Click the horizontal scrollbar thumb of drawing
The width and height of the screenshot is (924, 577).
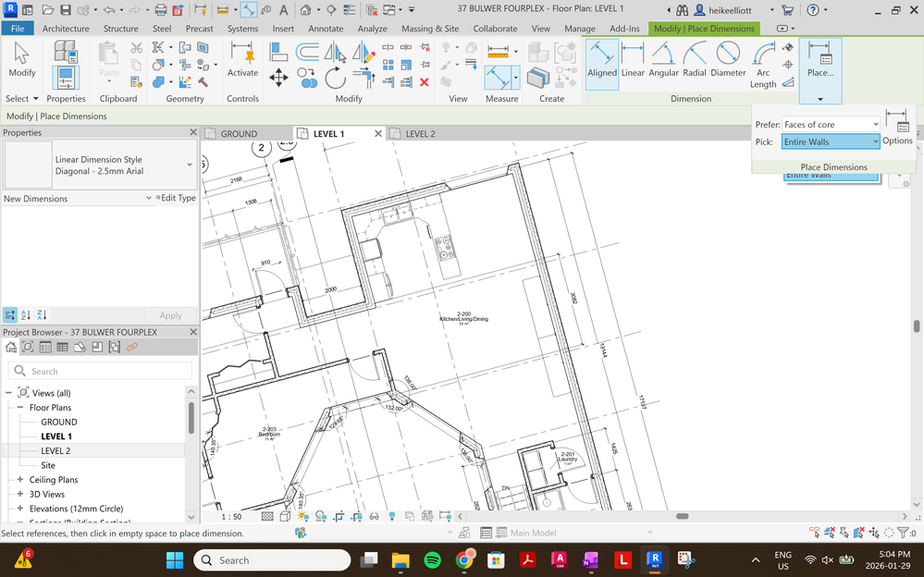click(683, 516)
